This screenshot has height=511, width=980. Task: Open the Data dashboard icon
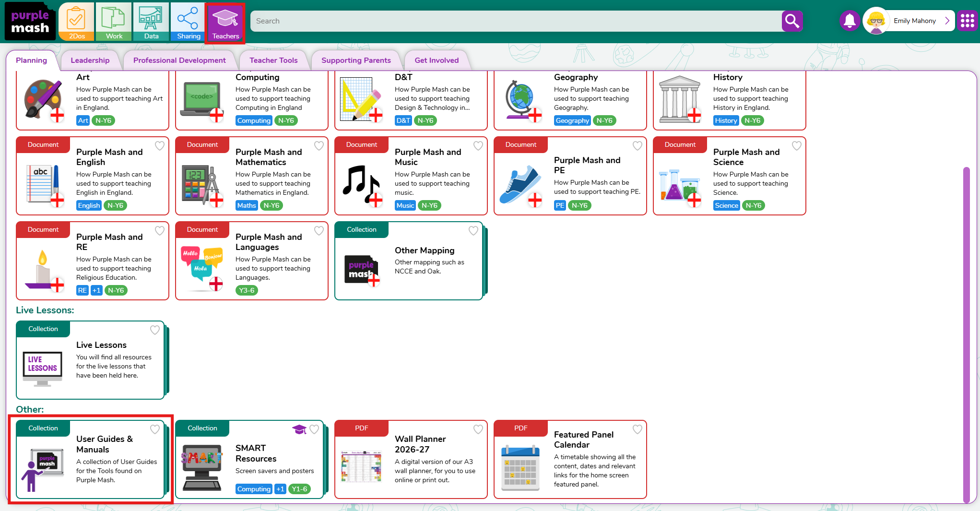tap(151, 22)
